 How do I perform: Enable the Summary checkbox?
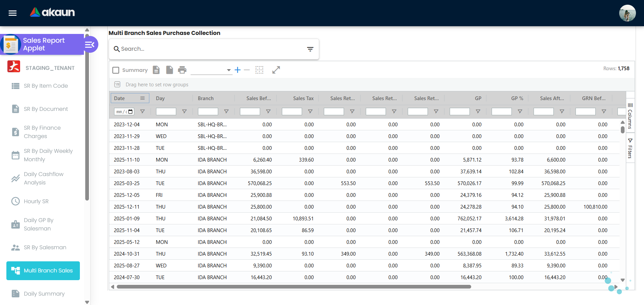pos(116,70)
